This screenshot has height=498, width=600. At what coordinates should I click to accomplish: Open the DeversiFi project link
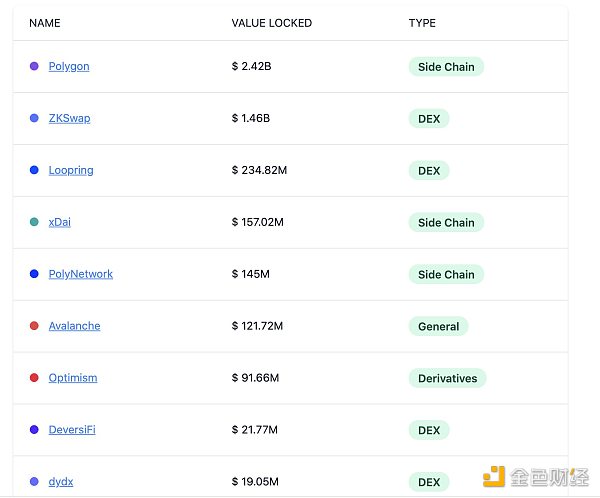coord(72,431)
